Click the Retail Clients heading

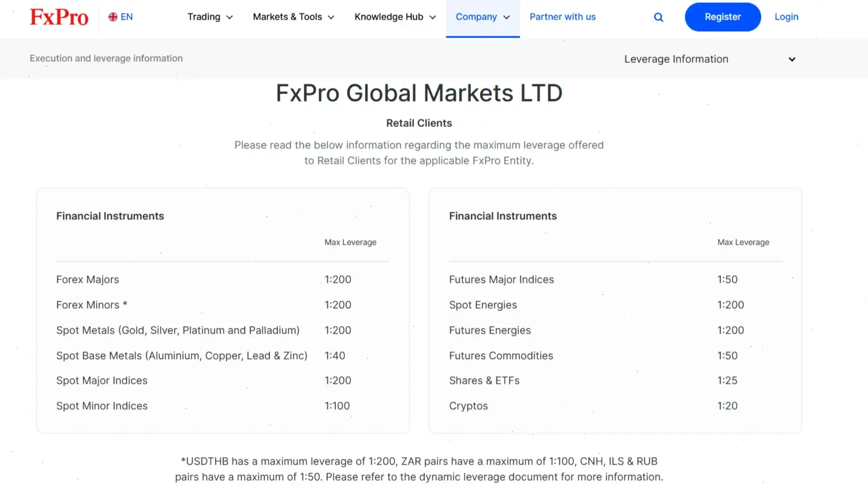(419, 123)
